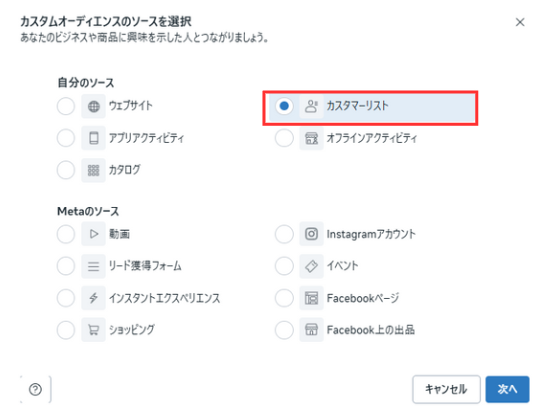
Task: Close the custom audience source dialog
Action: 520,22
